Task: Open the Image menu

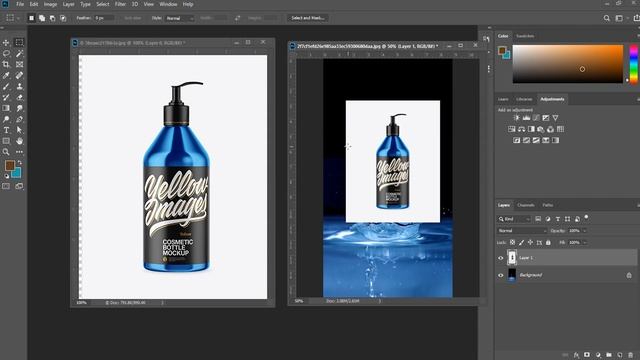Action: [50, 4]
